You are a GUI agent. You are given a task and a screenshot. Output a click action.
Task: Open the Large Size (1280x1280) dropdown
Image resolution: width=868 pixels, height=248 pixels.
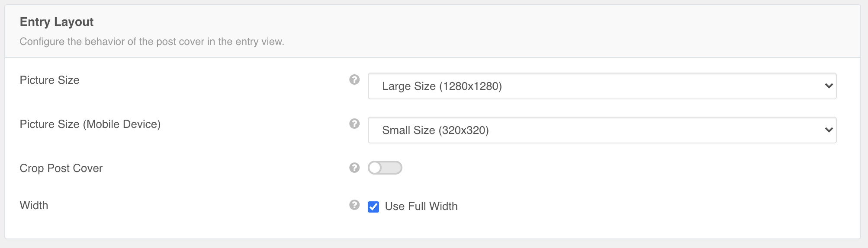pyautogui.click(x=602, y=86)
